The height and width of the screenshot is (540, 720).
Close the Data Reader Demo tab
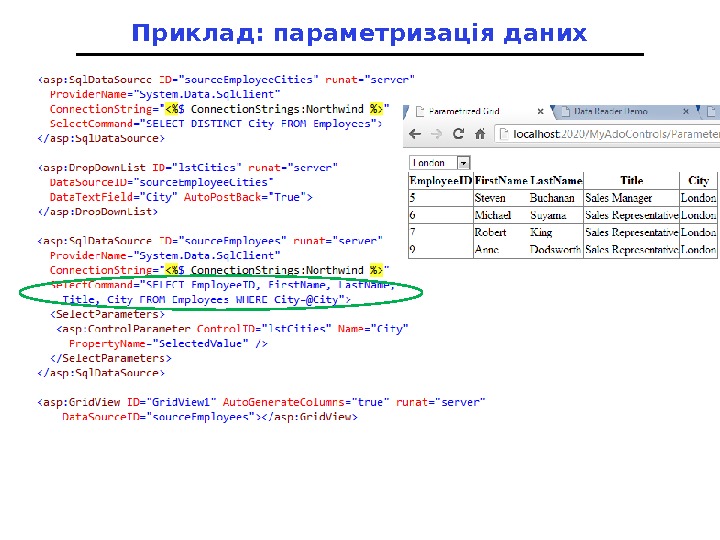click(686, 111)
